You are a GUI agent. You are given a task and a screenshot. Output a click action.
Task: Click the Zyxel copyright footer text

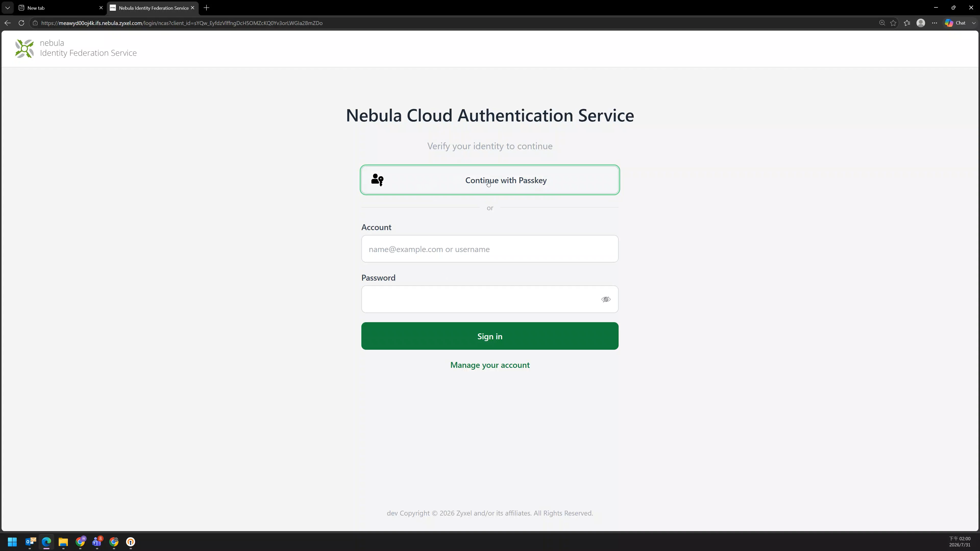click(490, 513)
